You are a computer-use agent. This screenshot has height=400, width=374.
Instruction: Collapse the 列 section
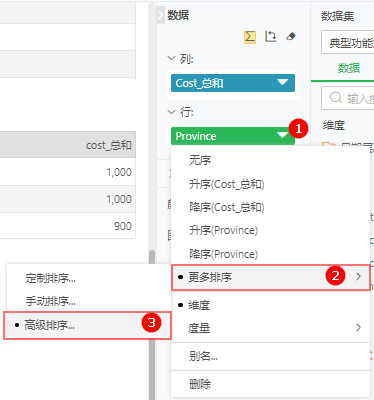coord(171,58)
